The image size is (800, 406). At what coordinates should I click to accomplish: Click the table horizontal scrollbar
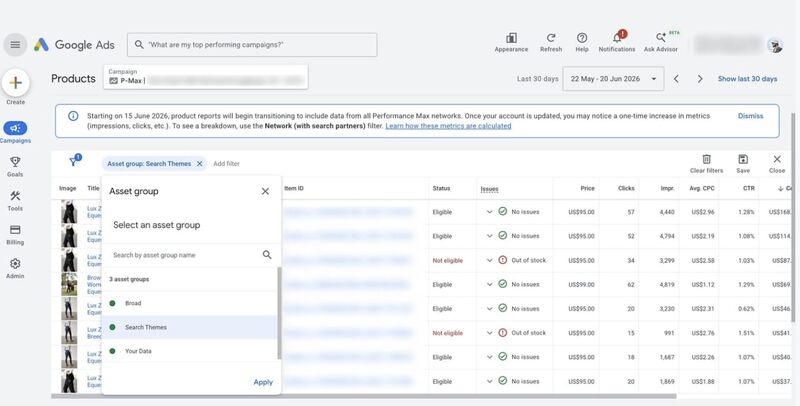(364, 396)
